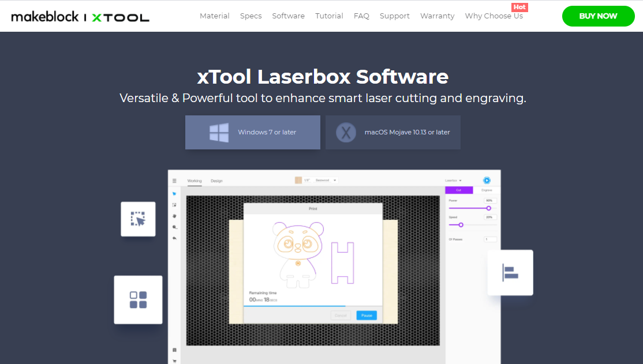Viewport: 643px width, 364px height.
Task: Click the print progress bar
Action: 313,306
